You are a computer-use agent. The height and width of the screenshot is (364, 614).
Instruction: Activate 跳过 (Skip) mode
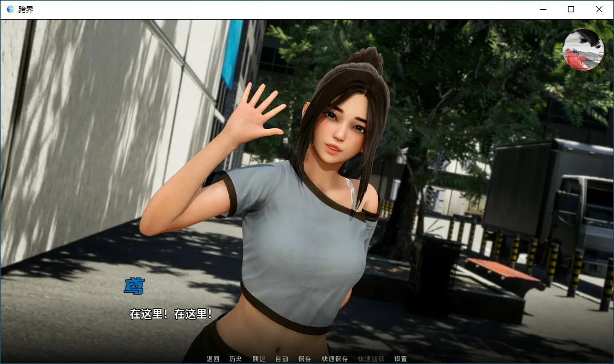259,358
